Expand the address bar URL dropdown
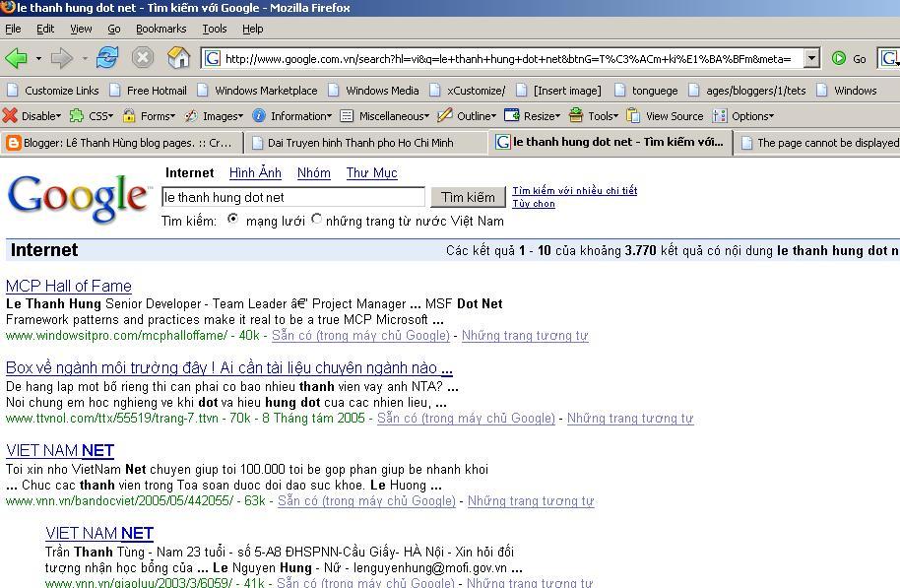The height and width of the screenshot is (588, 900). (811, 58)
